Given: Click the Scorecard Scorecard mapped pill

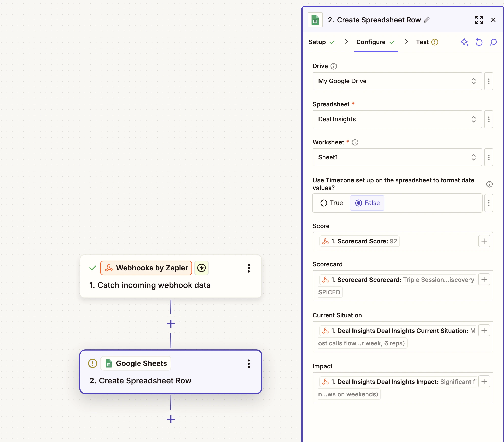Looking at the screenshot, I should (397, 286).
